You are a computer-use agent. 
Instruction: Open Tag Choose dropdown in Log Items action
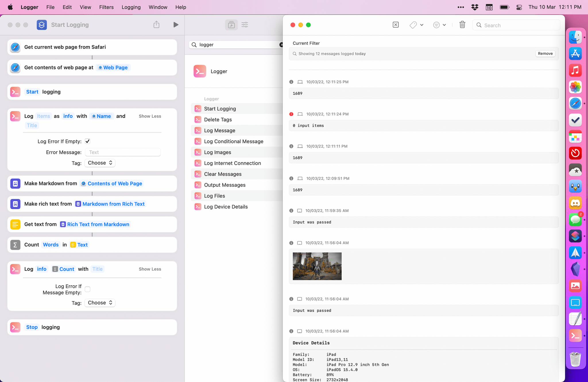pyautogui.click(x=100, y=163)
